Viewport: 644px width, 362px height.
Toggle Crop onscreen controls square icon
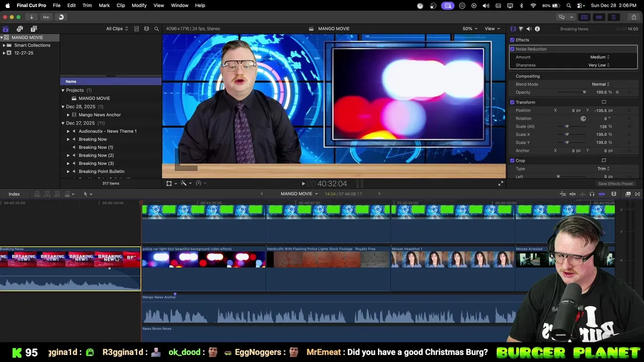coord(604,160)
